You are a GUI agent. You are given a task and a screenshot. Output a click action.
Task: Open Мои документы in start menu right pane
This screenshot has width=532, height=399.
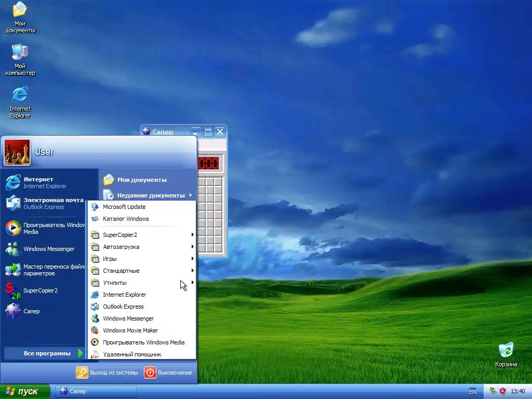click(x=148, y=180)
